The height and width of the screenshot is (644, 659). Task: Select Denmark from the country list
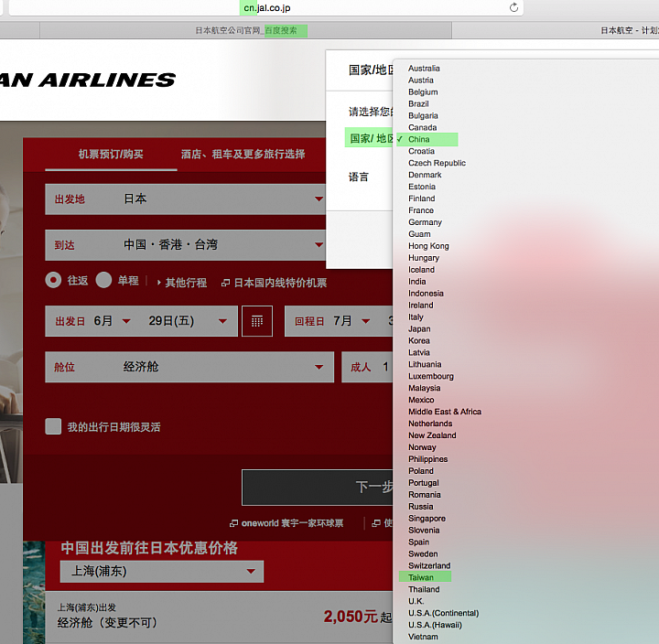425,175
